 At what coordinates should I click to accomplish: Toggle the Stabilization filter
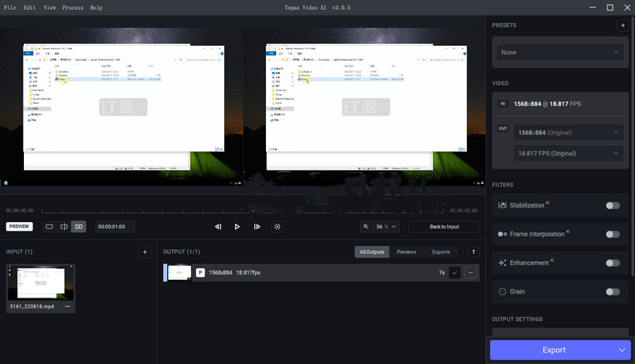[612, 205]
